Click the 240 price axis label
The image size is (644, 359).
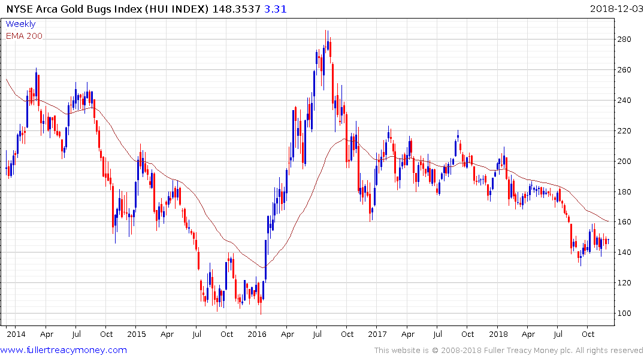click(624, 100)
